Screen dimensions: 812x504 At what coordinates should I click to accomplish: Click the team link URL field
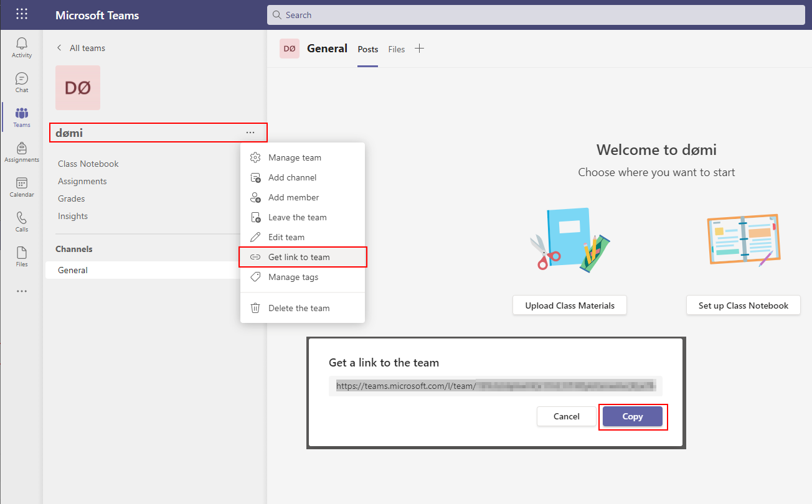tap(496, 386)
